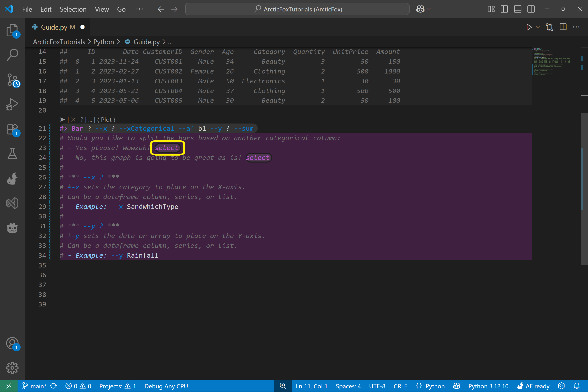This screenshot has width=588, height=392.
Task: Click the ... code lens action
Action: [x=90, y=120]
